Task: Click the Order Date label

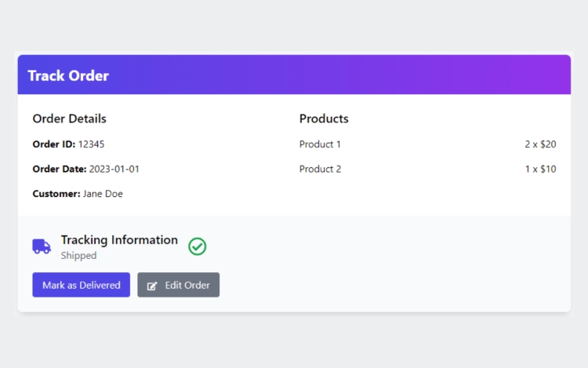Action: point(60,169)
